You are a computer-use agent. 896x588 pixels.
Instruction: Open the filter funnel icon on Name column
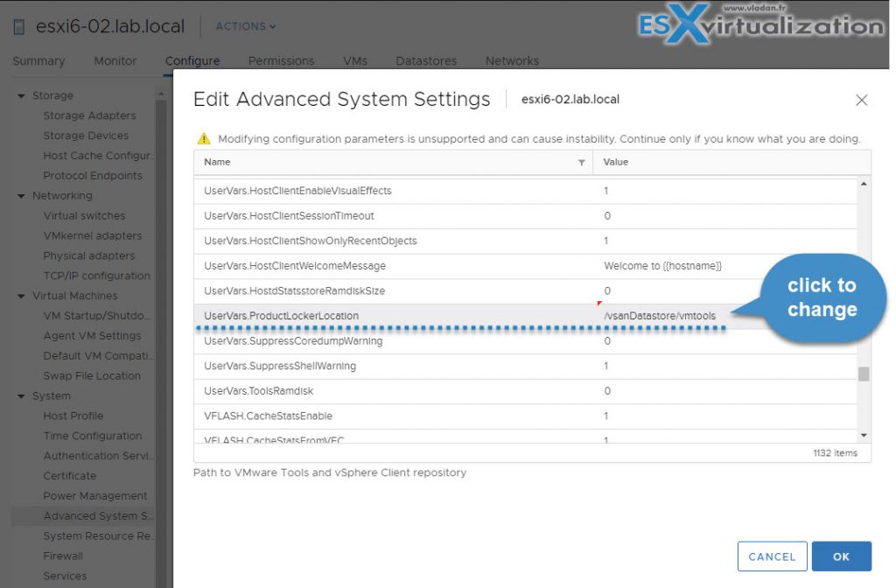[582, 163]
